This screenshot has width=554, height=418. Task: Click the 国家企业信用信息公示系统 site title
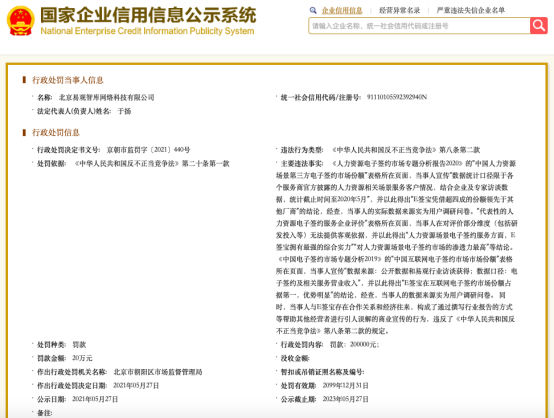[148, 15]
